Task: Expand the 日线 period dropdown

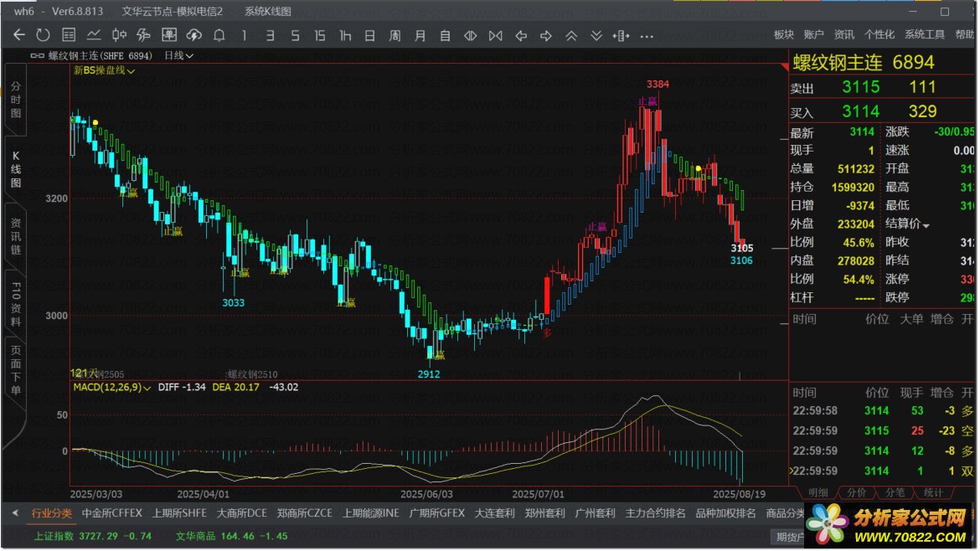Action: [x=178, y=55]
